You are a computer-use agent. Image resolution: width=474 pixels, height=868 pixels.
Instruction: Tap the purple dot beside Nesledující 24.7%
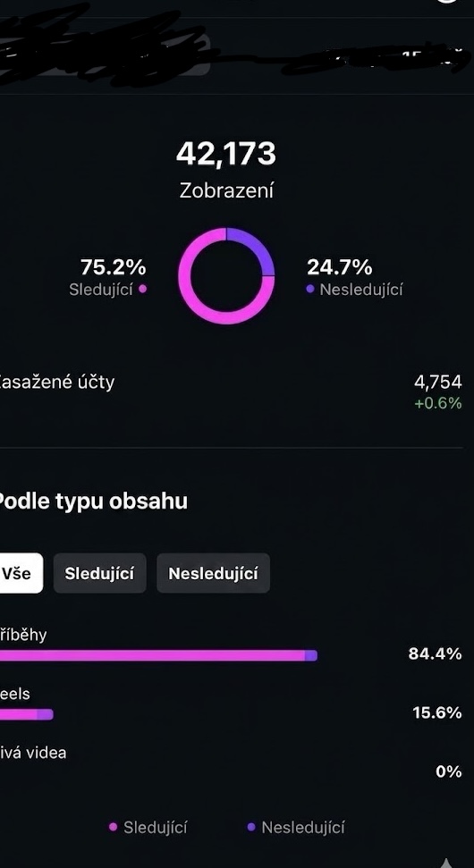(x=310, y=289)
